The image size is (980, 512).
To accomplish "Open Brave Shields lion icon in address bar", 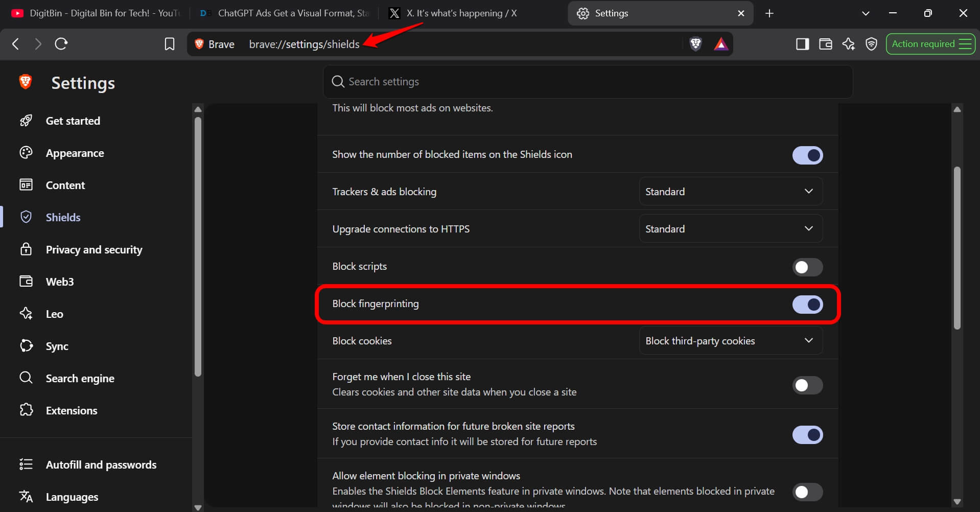I will click(x=695, y=44).
